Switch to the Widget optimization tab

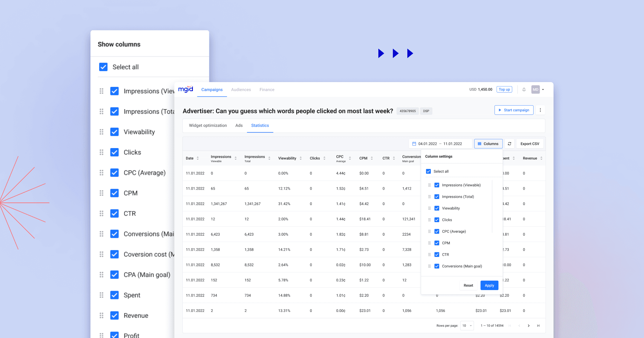208,126
